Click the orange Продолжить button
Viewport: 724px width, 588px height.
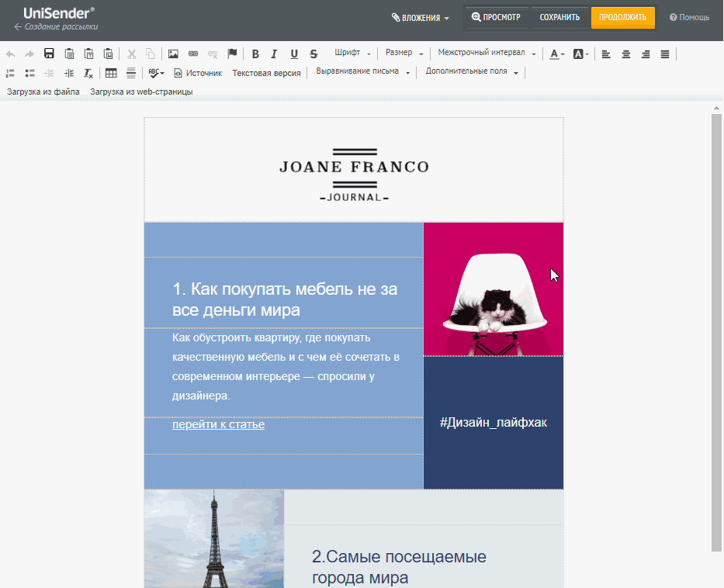point(623,18)
